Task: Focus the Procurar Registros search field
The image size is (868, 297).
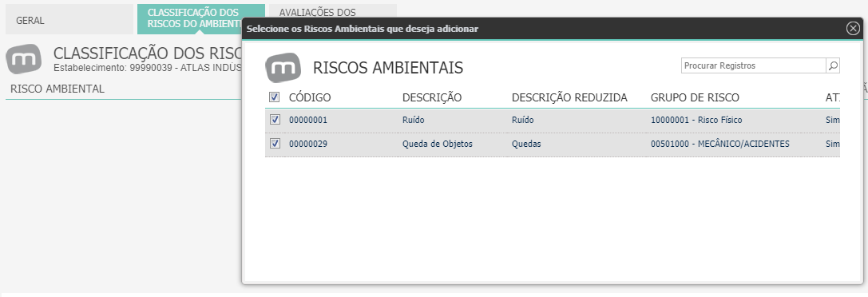Action: 753,65
